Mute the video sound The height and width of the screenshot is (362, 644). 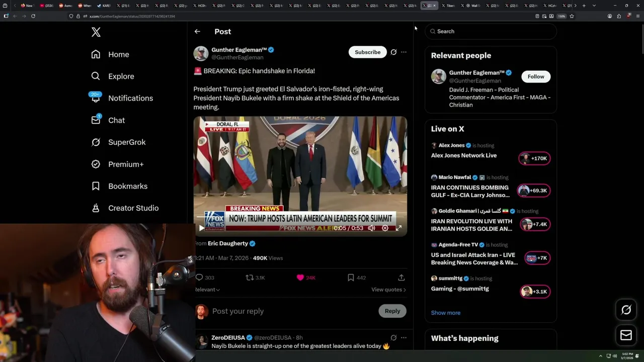(371, 228)
